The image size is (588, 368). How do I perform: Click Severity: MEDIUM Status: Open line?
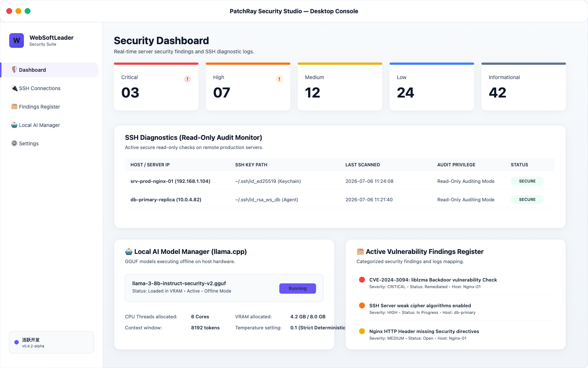click(x=418, y=338)
